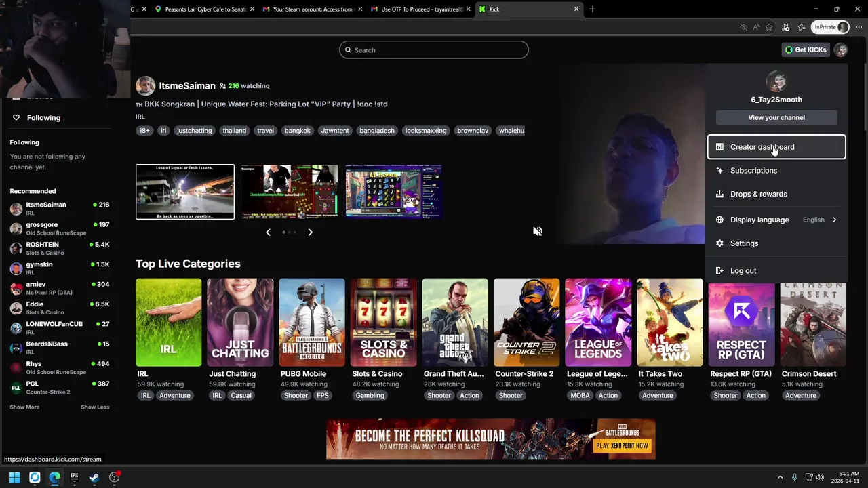Click grossgore in Recommended list
The width and height of the screenshot is (868, 488).
pos(59,228)
